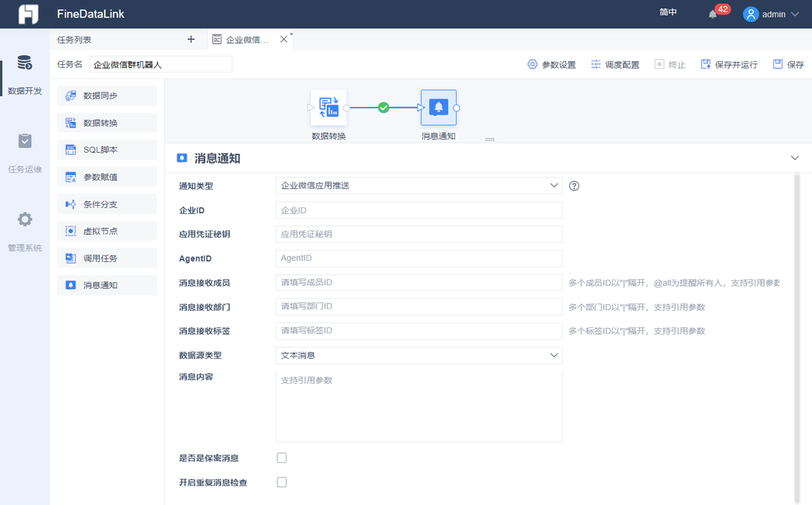Click the 多个成员ID hint text
This screenshot has width=812, height=505.
pos(674,283)
